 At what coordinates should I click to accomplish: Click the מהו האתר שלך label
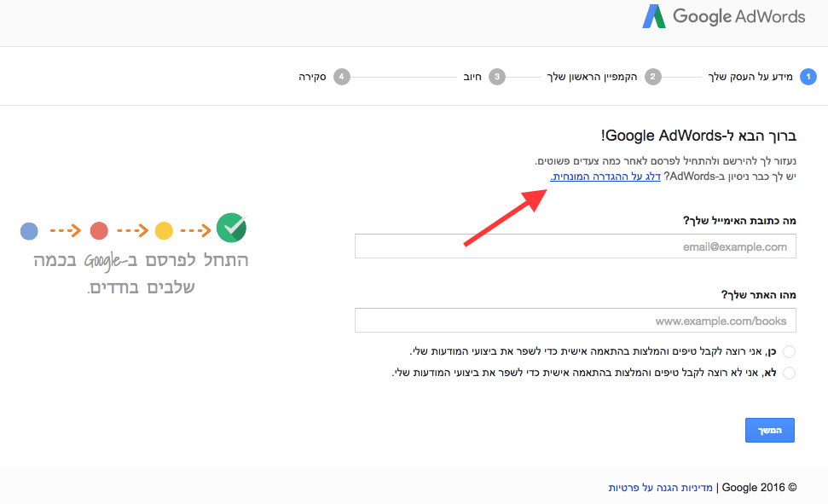758,295
